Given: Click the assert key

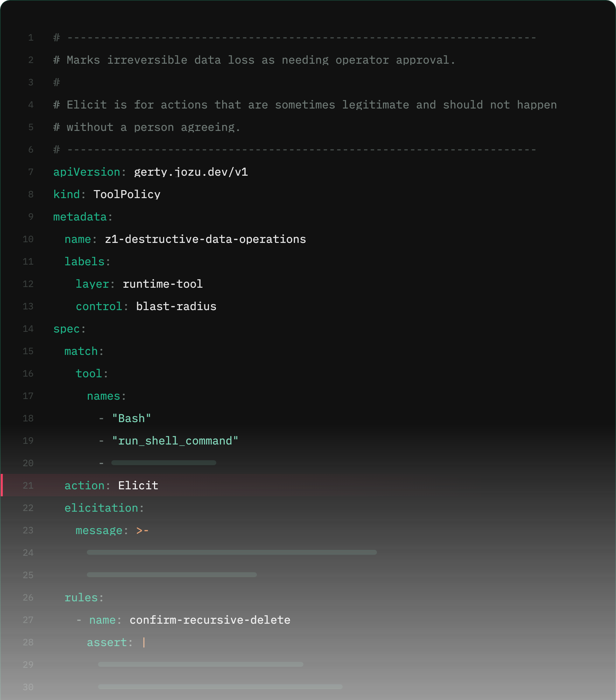Looking at the screenshot, I should pos(107,643).
